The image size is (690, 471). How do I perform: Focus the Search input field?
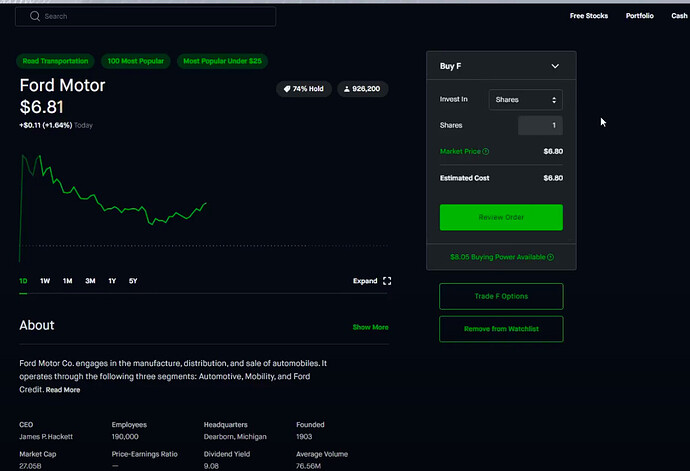[x=145, y=17]
